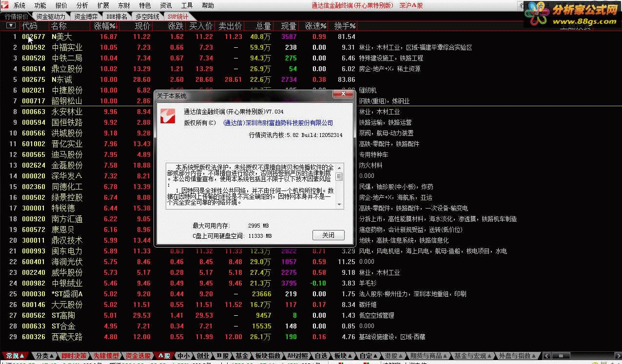
Task: Switch to the DDE排名 tab
Action: point(117,16)
